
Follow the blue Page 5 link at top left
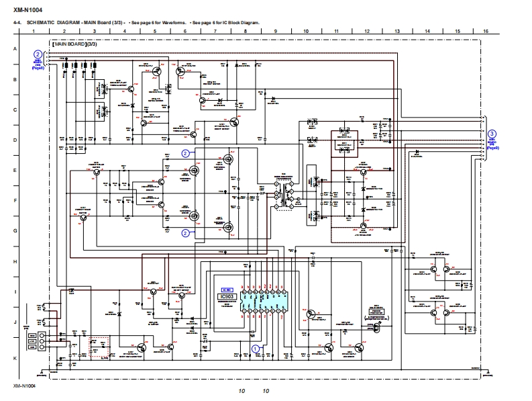tap(38, 68)
